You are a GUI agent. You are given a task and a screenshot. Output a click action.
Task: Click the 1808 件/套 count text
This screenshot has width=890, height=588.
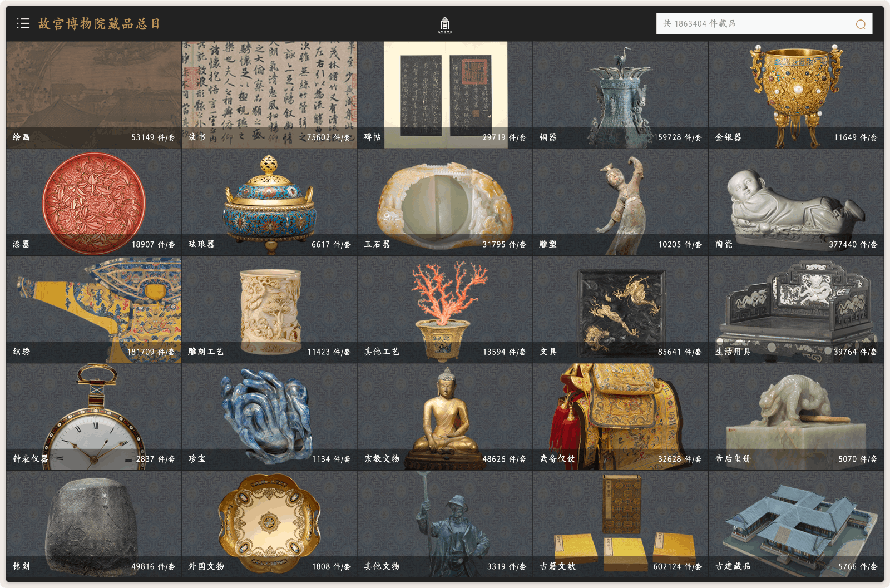tap(331, 567)
